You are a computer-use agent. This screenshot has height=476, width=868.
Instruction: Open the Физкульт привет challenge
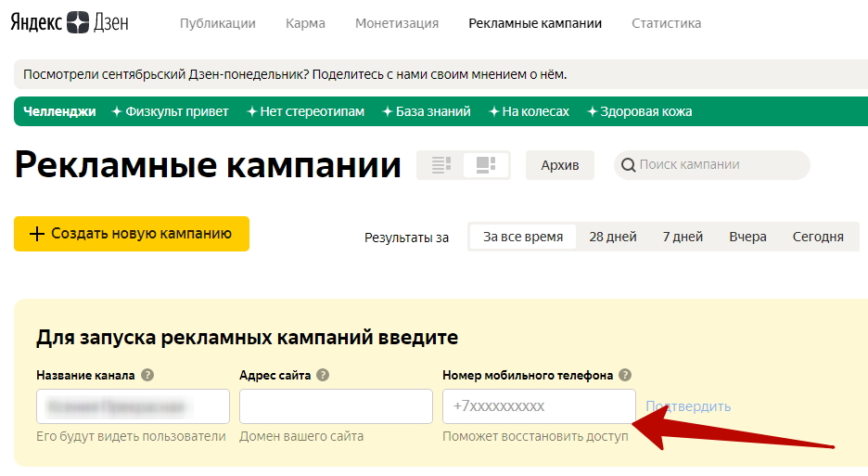tap(170, 111)
